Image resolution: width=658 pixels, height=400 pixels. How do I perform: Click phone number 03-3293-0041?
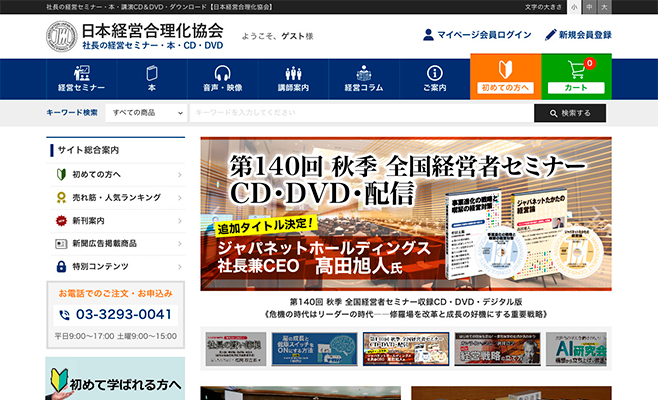pyautogui.click(x=123, y=315)
